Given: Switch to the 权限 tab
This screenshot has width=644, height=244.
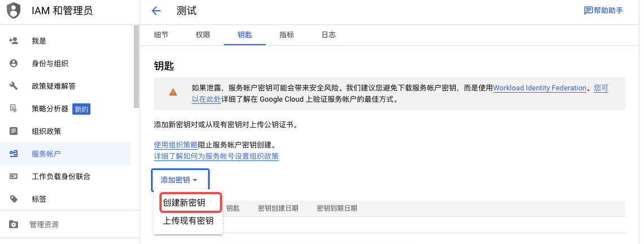Looking at the screenshot, I should (x=203, y=34).
